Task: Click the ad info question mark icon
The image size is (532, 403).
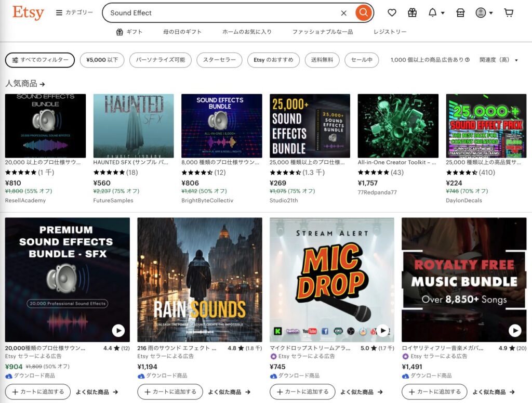Action: [x=467, y=60]
